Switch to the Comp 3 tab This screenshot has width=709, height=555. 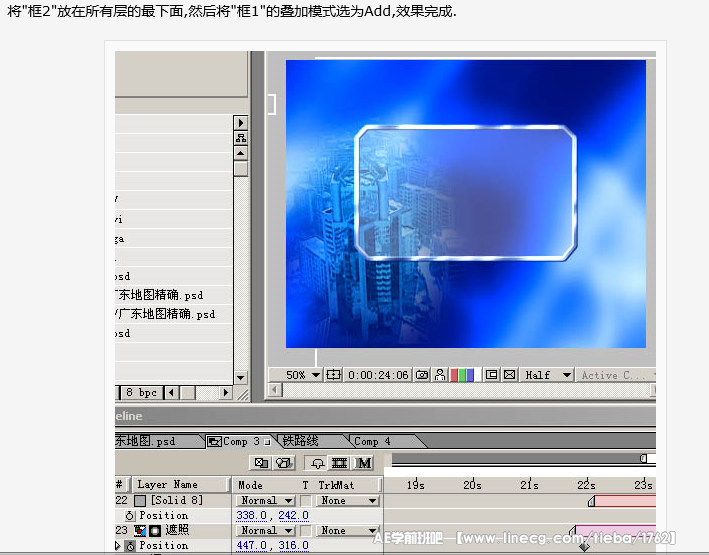click(x=241, y=441)
